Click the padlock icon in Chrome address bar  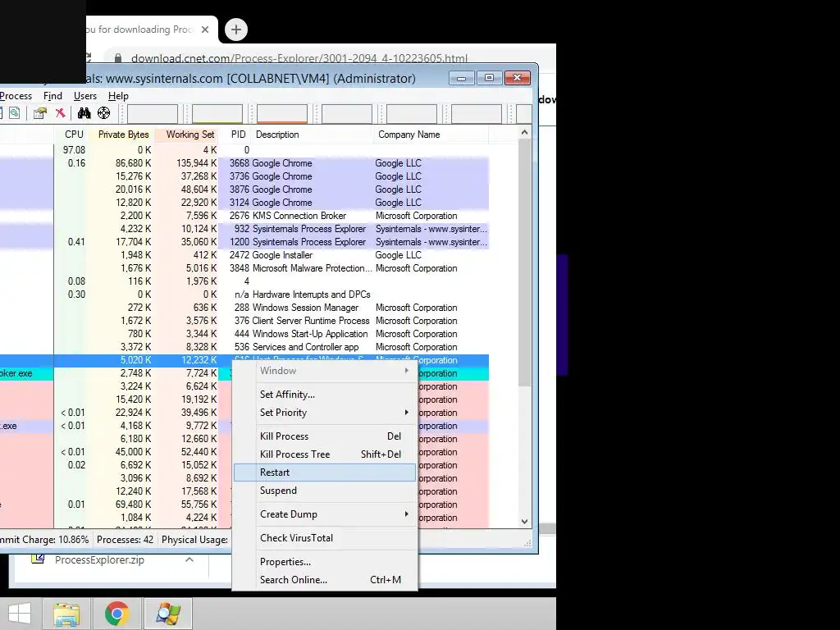click(x=118, y=58)
